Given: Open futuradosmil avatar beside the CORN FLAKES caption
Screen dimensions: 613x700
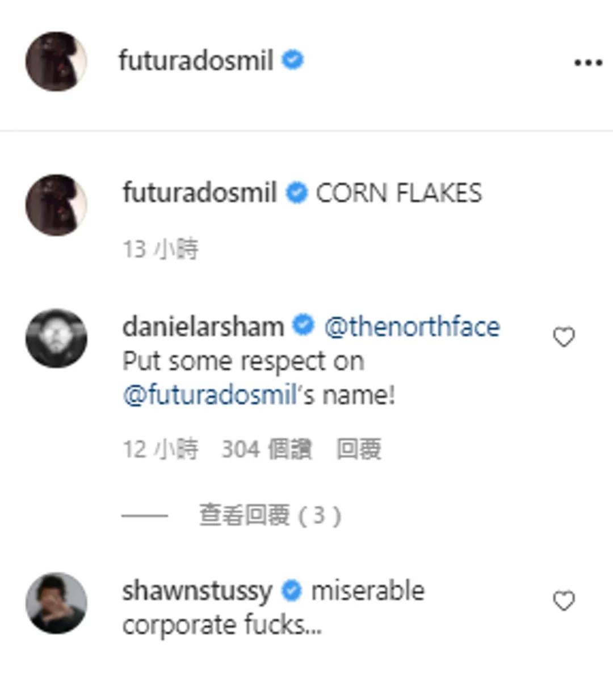Looking at the screenshot, I should click(56, 205).
